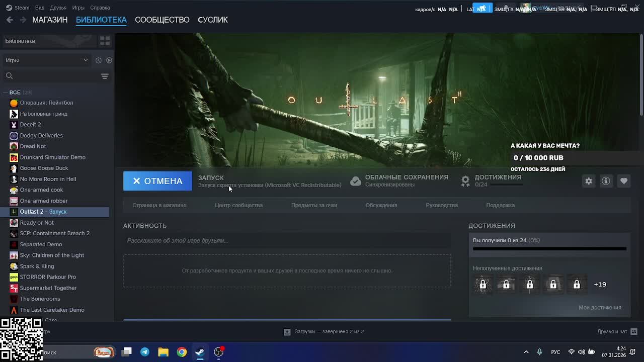644x362 pixels.
Task: Click the microphone tray icon
Action: coord(539,352)
